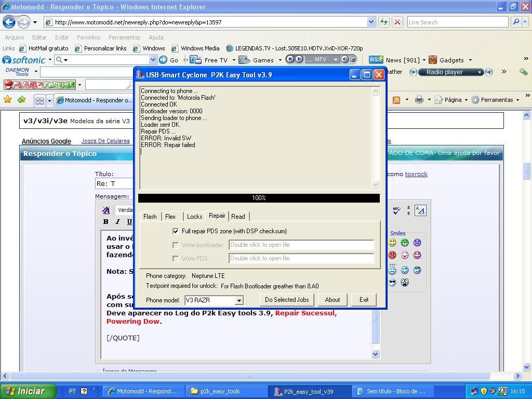This screenshot has width=532, height=399.
Task: Click the Exit button in P2K tool
Action: [364, 300]
